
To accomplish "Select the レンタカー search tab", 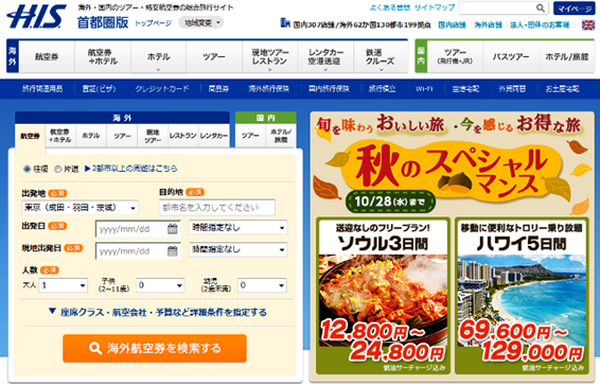I will pyautogui.click(x=214, y=136).
